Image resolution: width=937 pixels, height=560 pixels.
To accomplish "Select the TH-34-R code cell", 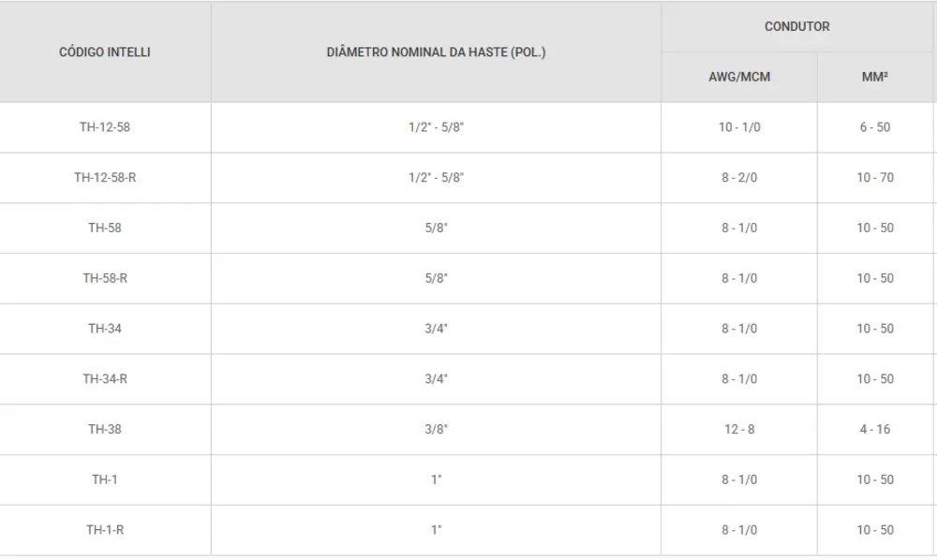I will coord(105,379).
